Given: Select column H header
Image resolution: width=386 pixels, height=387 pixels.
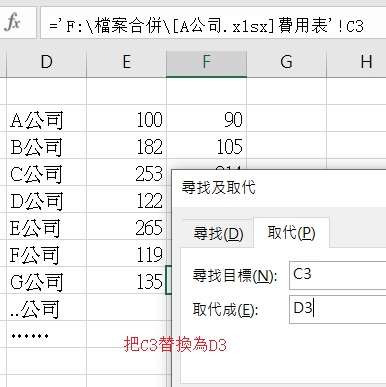Looking at the screenshot, I should coord(357,62).
